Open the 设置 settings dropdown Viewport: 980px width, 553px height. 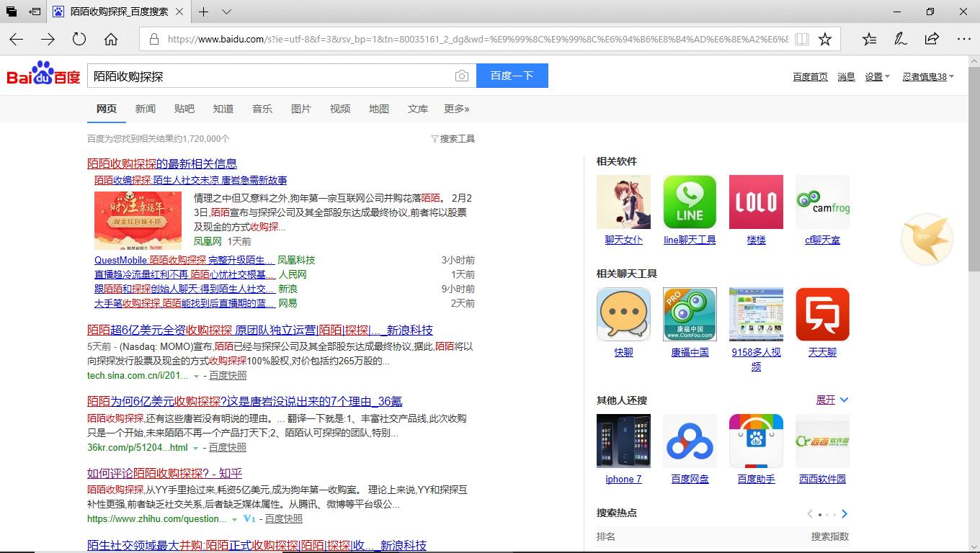click(874, 76)
